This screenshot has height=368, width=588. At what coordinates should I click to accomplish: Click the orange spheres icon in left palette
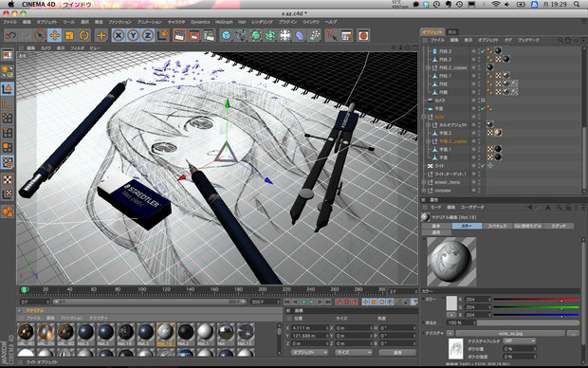coord(8,212)
